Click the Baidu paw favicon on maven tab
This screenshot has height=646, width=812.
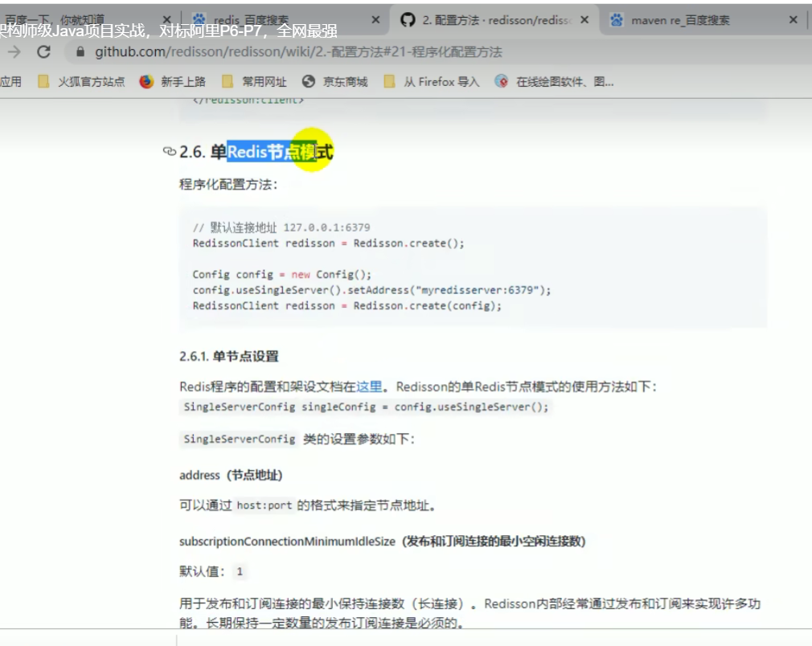click(x=617, y=20)
